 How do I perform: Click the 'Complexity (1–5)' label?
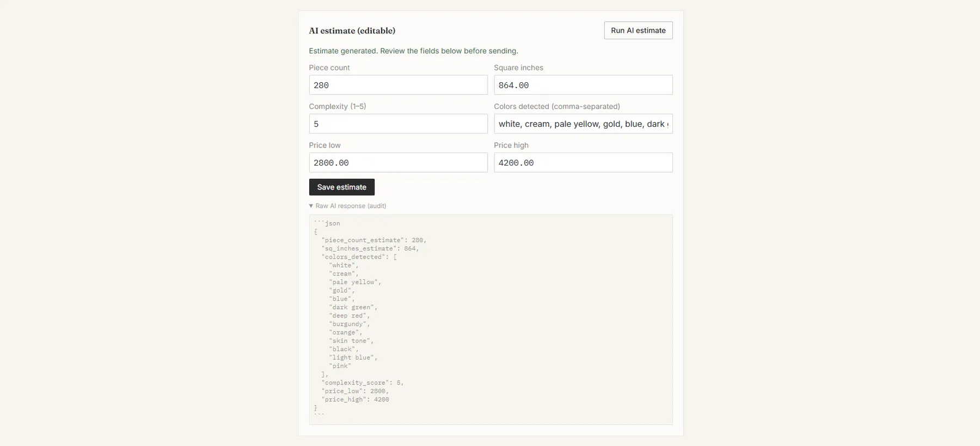tap(338, 106)
